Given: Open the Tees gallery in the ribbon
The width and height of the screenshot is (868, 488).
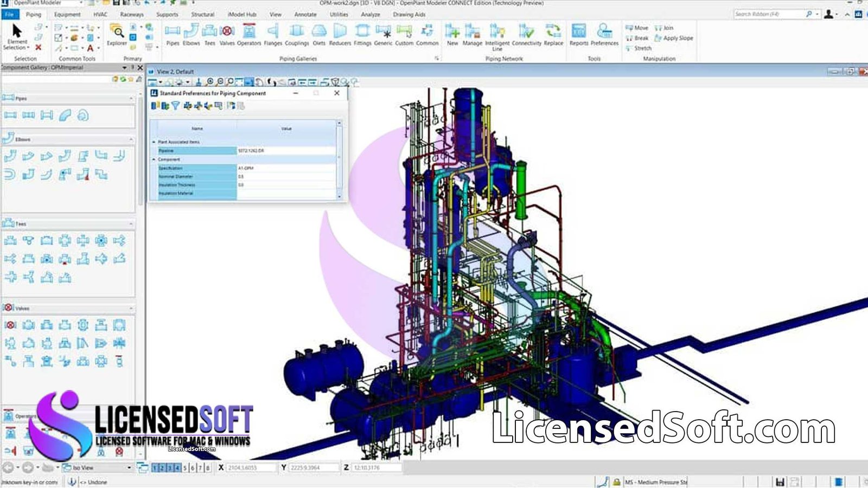Looking at the screenshot, I should coord(209,35).
